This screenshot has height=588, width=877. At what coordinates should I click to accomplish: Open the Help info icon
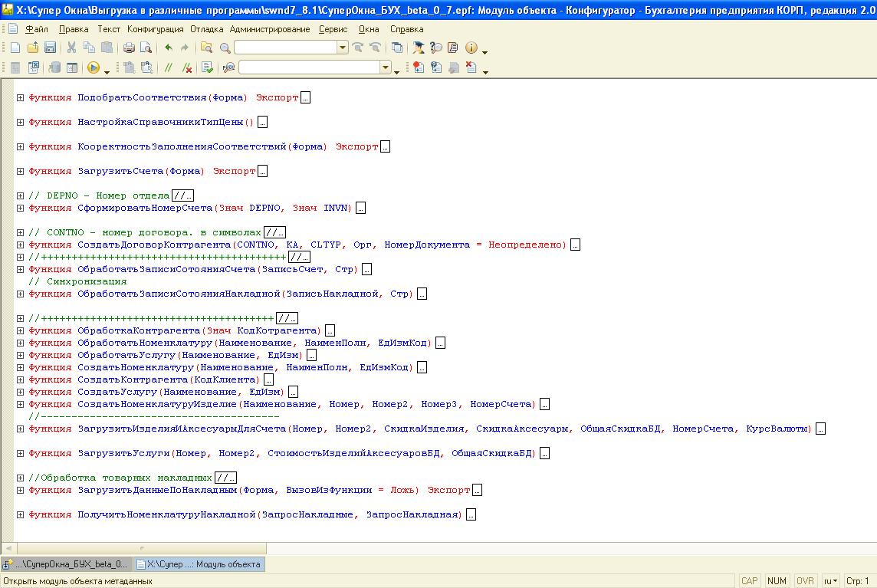pyautogui.click(x=471, y=48)
